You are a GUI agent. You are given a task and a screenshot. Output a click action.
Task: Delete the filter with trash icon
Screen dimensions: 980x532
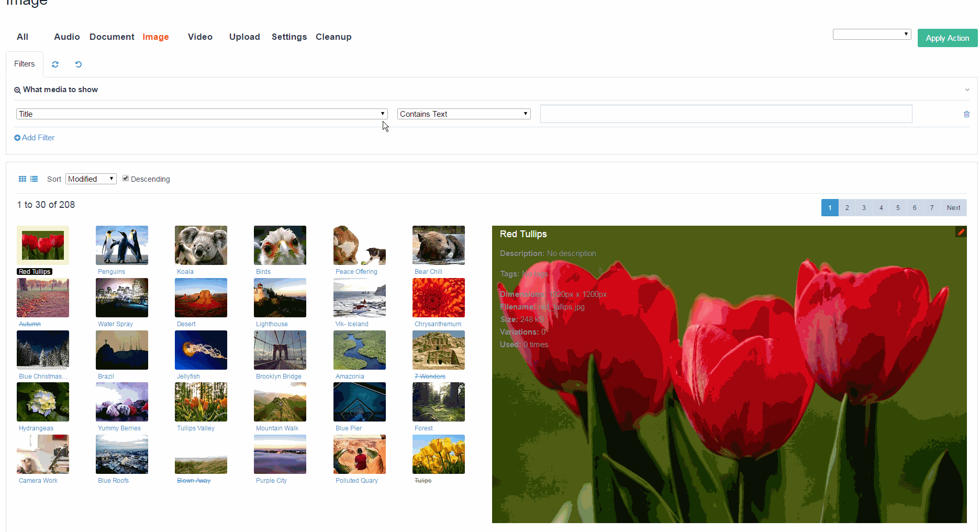[x=966, y=114]
